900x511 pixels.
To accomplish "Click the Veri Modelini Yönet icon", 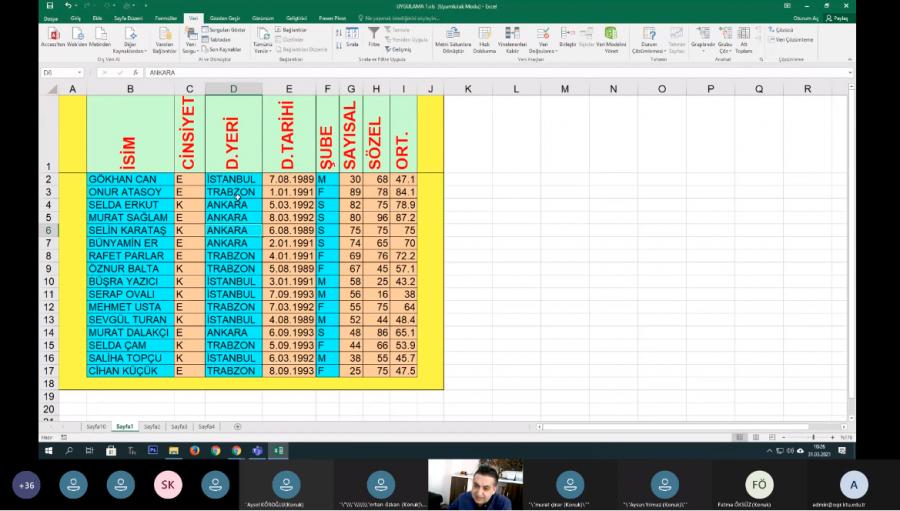I will tap(611, 39).
